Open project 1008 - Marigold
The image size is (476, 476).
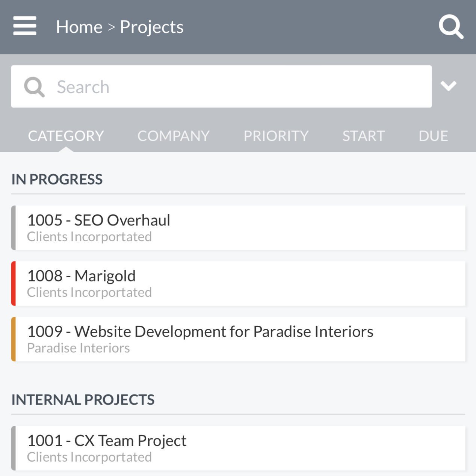point(238,283)
